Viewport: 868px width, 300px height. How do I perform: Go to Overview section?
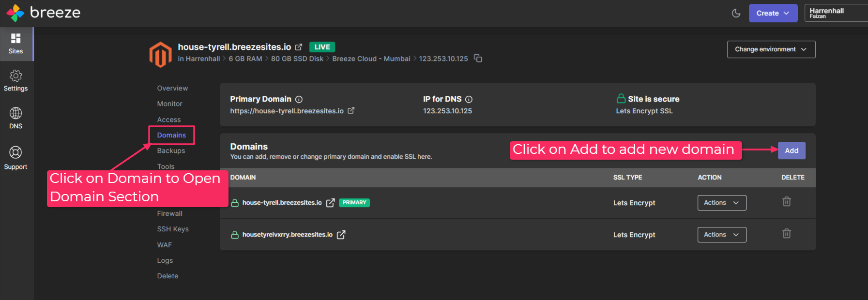[x=172, y=88]
